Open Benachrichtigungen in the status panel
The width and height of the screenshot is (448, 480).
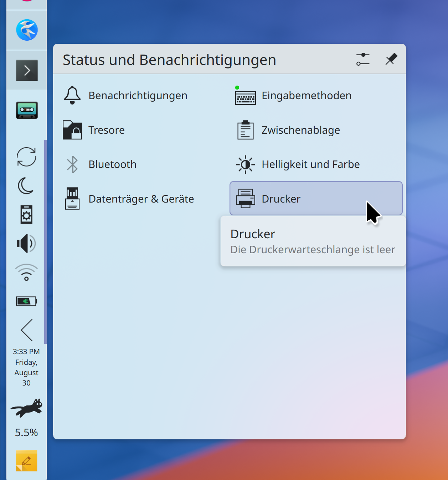click(x=137, y=96)
